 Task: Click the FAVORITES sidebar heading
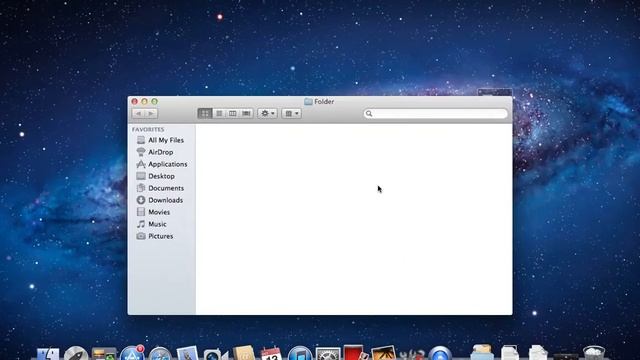pyautogui.click(x=148, y=129)
